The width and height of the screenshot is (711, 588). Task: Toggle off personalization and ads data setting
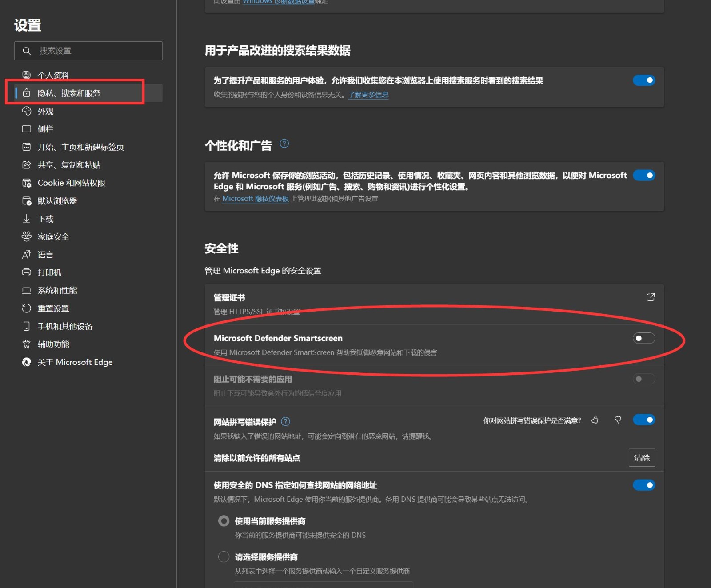point(643,176)
